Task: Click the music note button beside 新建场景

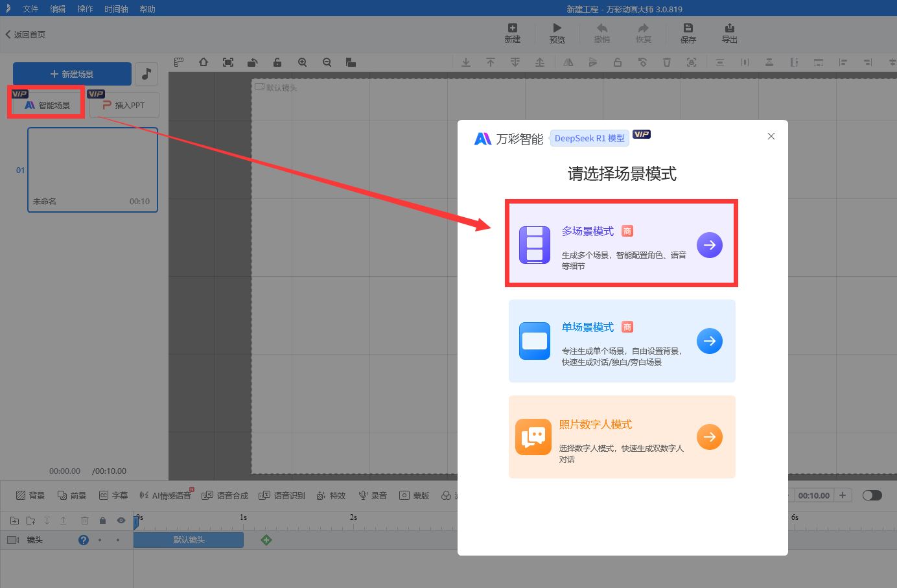Action: [146, 74]
